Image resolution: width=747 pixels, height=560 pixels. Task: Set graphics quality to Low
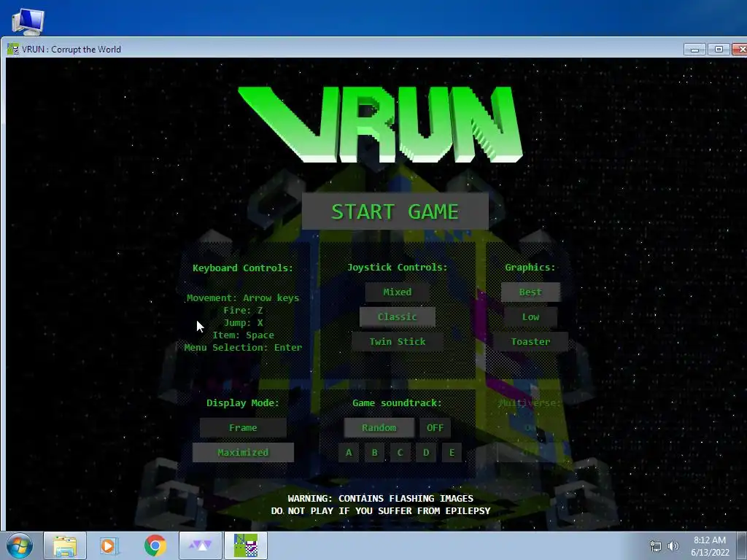pyautogui.click(x=530, y=316)
